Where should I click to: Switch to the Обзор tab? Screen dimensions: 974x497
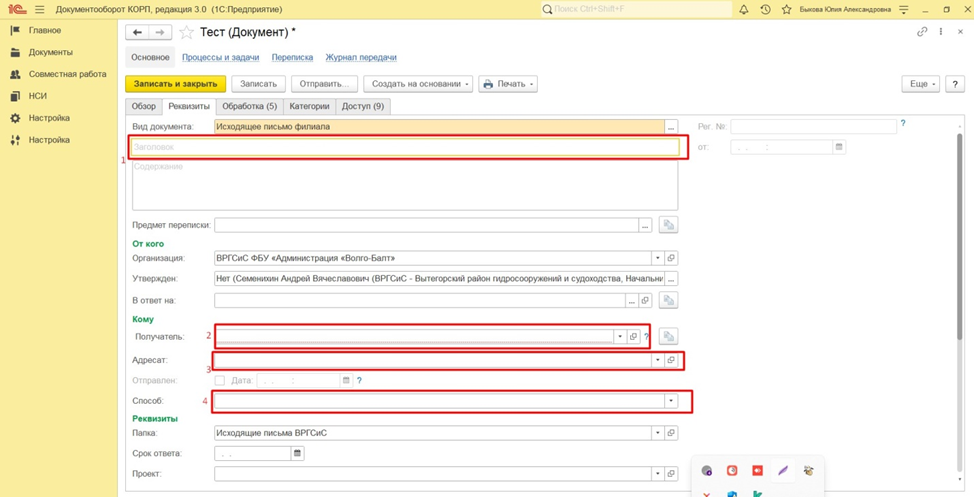tap(143, 106)
